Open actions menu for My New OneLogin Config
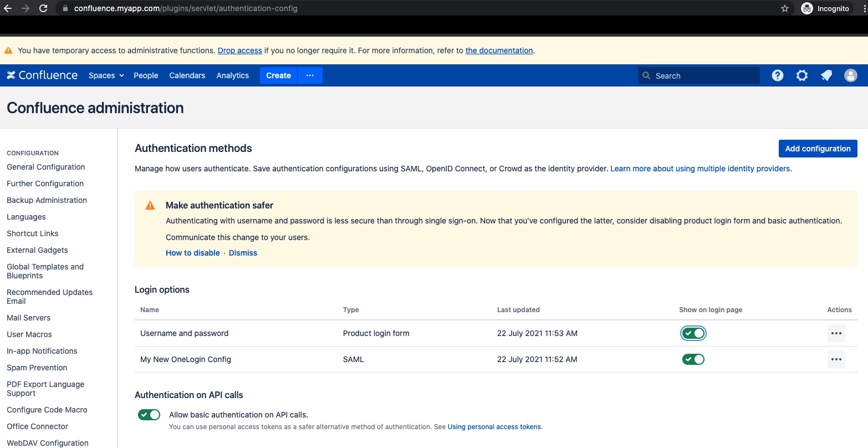The image size is (868, 448). tap(836, 359)
